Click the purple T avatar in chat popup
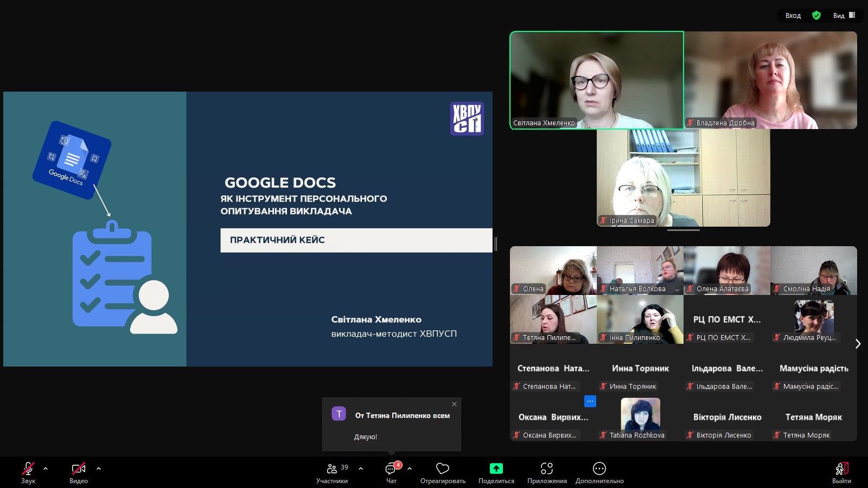Viewport: 868px width, 488px height. (x=339, y=414)
